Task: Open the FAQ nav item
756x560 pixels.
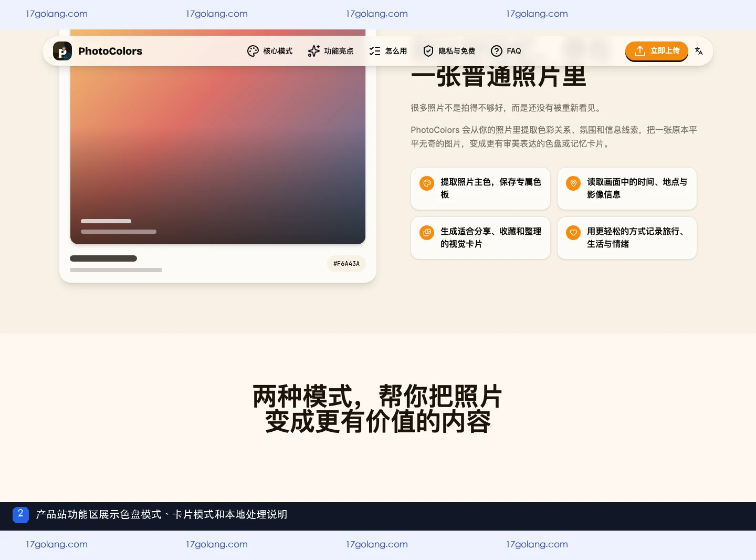Action: click(x=506, y=51)
